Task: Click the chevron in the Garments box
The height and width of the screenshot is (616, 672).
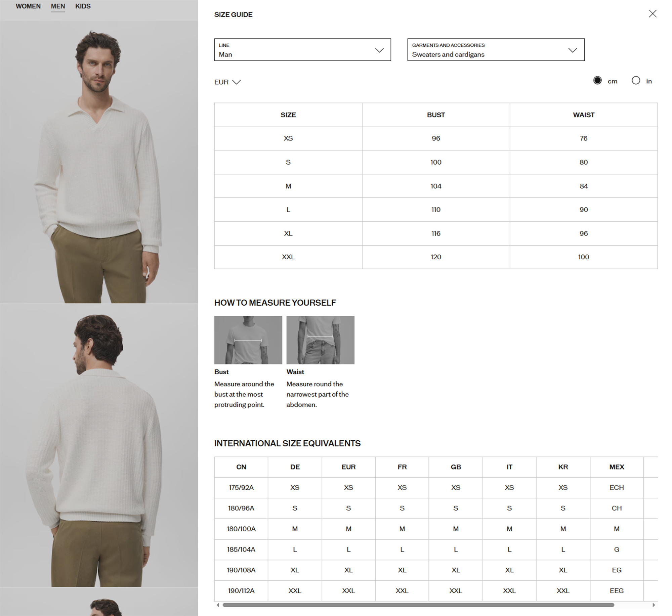Action: pos(572,50)
